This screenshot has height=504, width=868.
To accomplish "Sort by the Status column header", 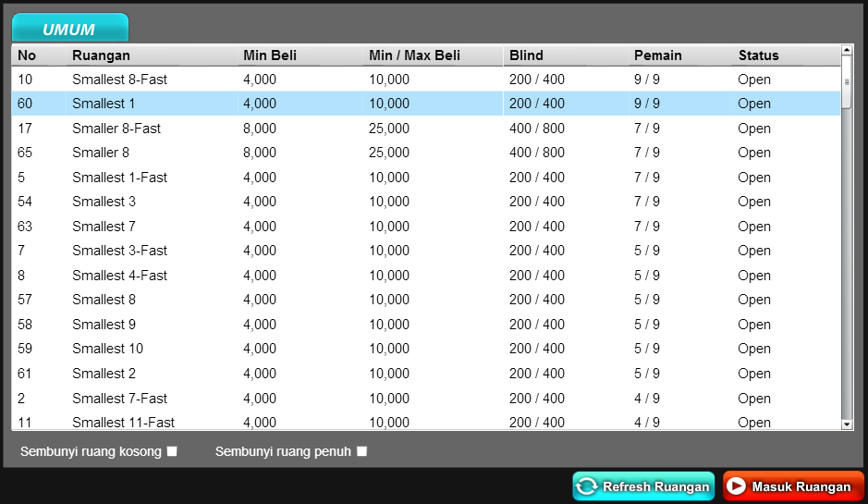I will point(758,55).
